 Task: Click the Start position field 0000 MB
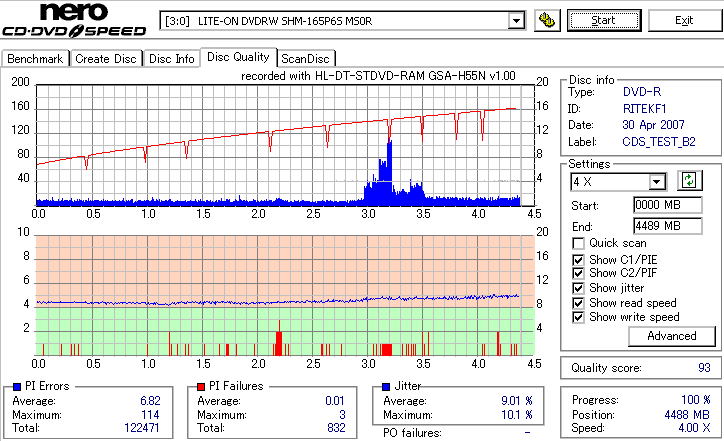click(x=668, y=205)
